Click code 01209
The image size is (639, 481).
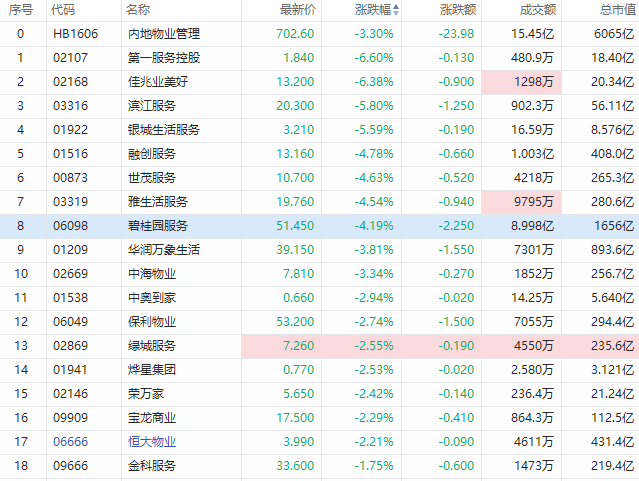[71, 249]
